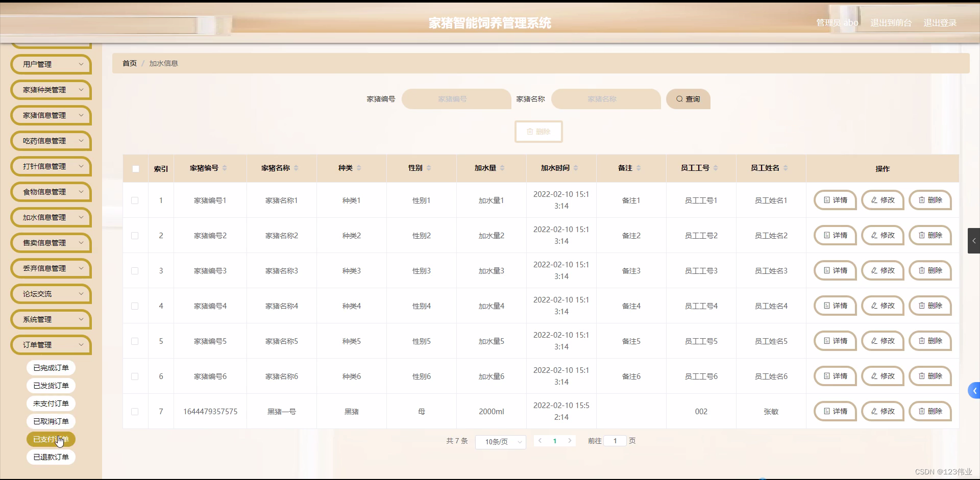Image resolution: width=980 pixels, height=480 pixels.
Task: Select 退出登录 in the top bar
Action: pyautogui.click(x=940, y=22)
